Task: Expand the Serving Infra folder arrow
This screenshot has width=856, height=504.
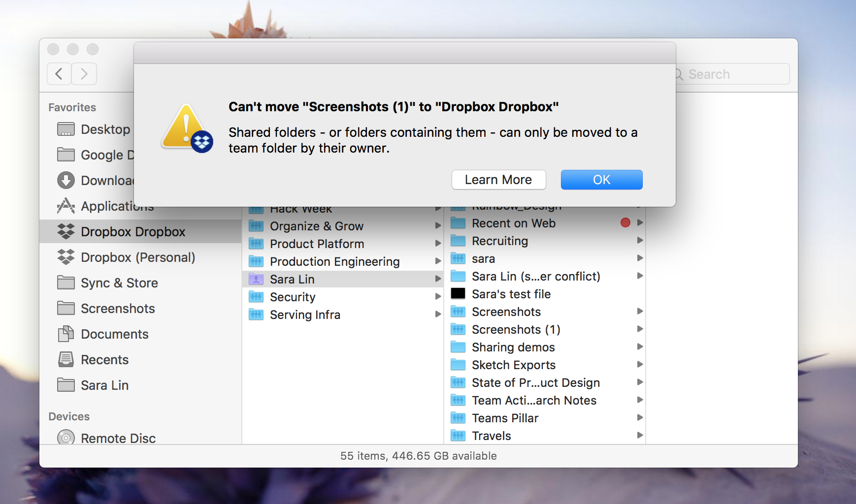Action: pyautogui.click(x=438, y=314)
